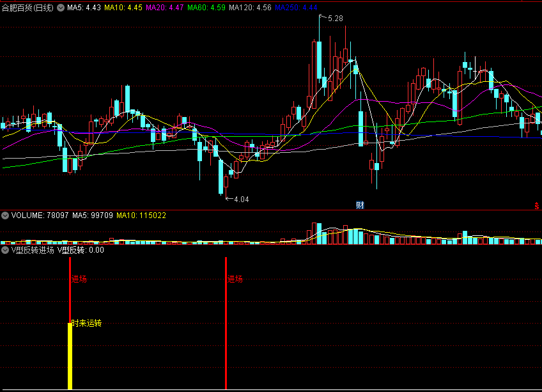Click the 4.04 low price label
The image size is (542, 392).
tap(241, 200)
